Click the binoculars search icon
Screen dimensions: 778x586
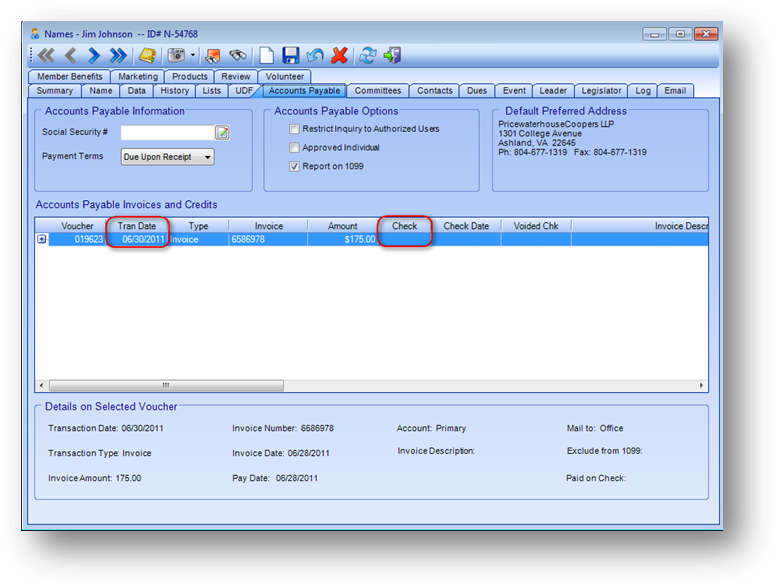(238, 55)
